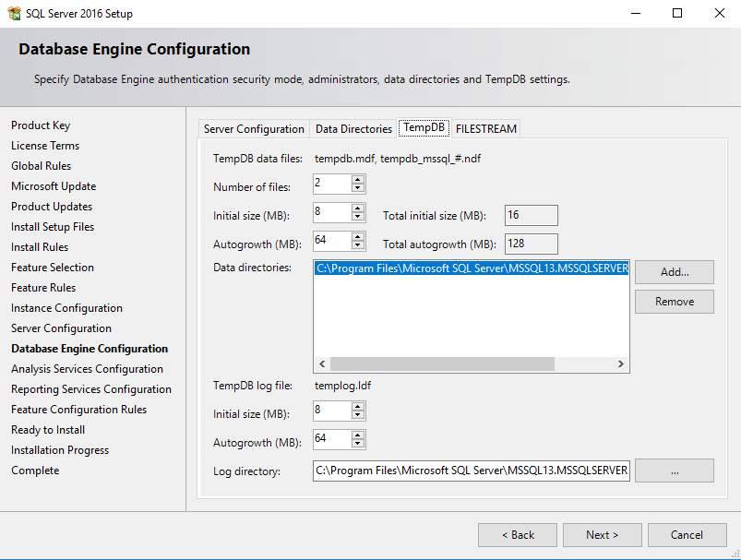Click Instance Configuration step

pos(66,308)
